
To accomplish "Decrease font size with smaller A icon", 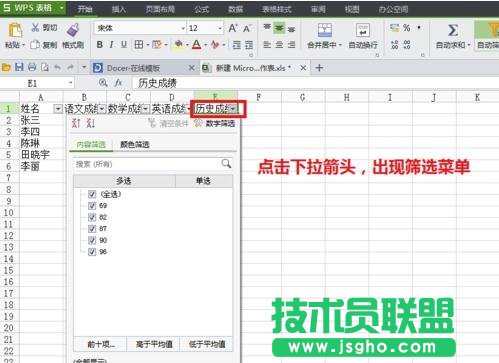I will click(x=247, y=28).
